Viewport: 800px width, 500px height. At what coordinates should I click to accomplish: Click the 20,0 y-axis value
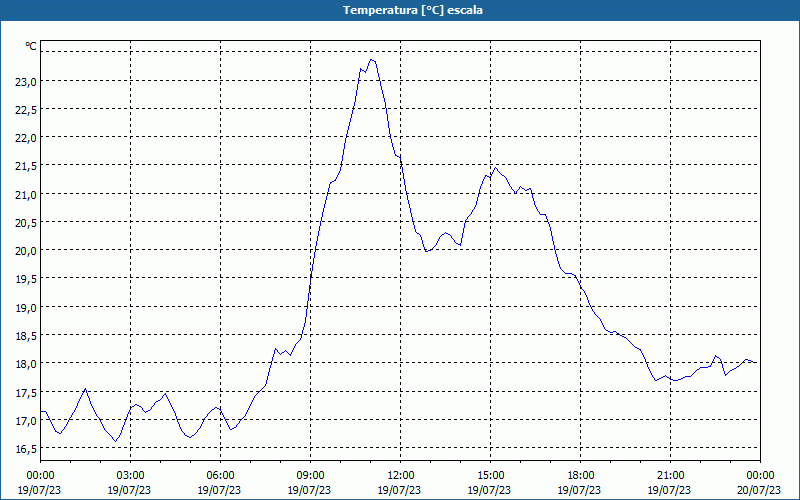(x=25, y=251)
